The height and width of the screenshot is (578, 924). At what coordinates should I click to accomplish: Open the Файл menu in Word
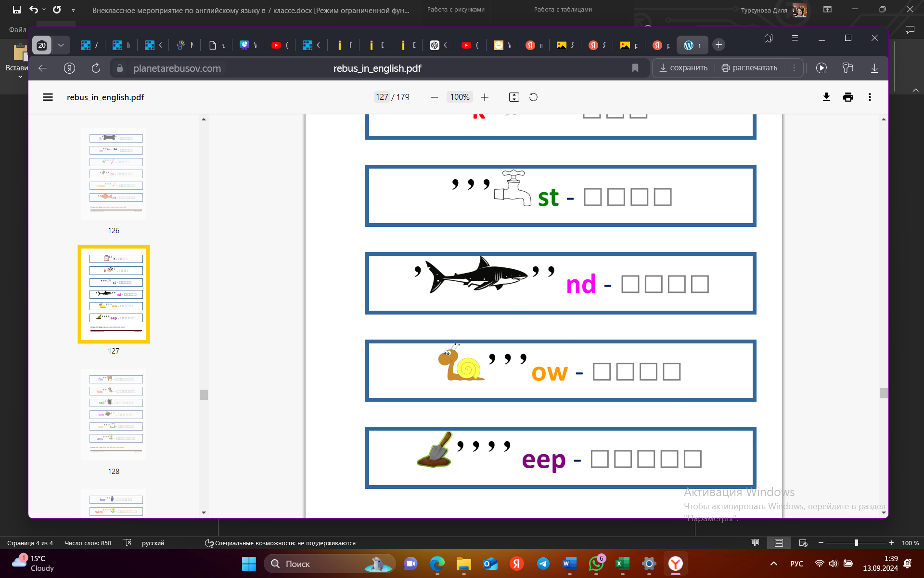coord(17,30)
